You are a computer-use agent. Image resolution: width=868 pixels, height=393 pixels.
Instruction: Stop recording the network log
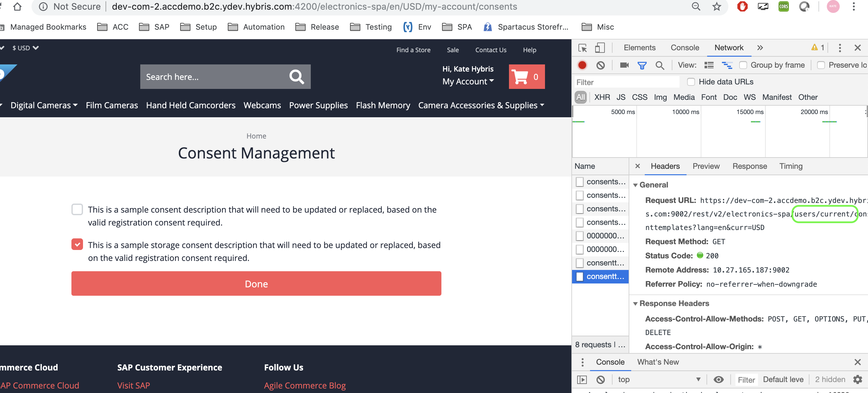pos(582,65)
